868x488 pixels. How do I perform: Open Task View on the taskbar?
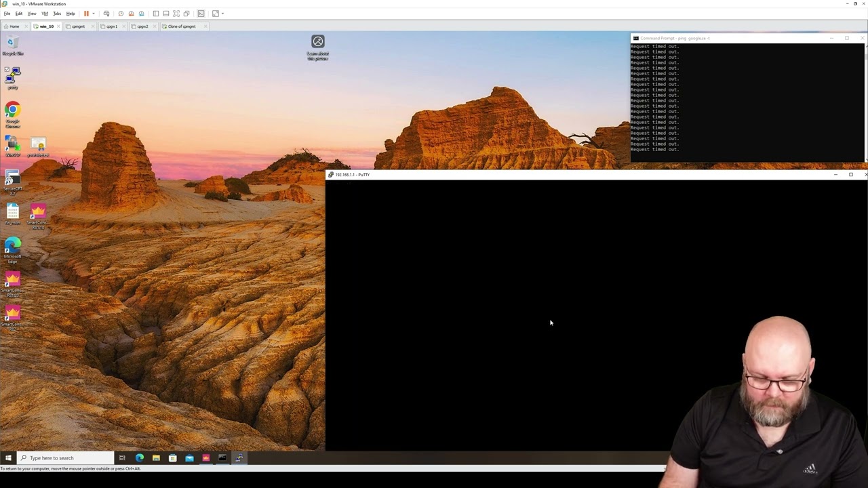pos(122,458)
